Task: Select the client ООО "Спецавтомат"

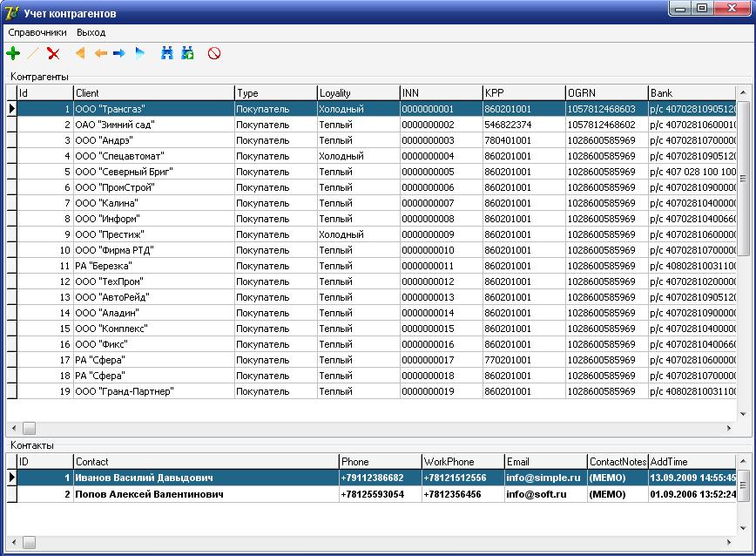Action: (x=154, y=156)
